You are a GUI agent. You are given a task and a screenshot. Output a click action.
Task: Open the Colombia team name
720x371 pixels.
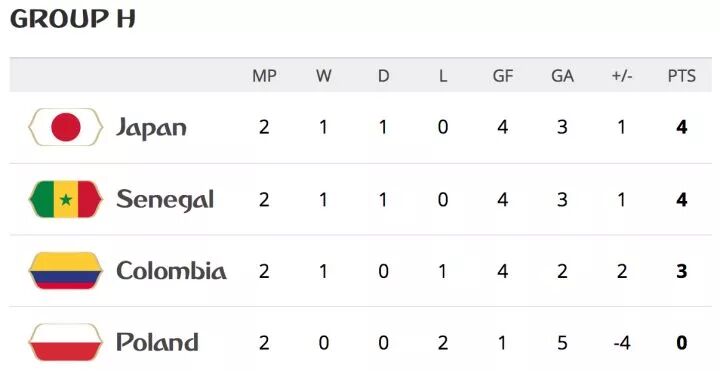point(171,271)
